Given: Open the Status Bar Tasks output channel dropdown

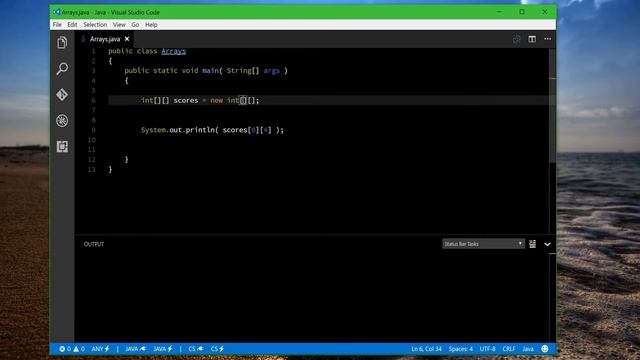Looking at the screenshot, I should tap(483, 244).
